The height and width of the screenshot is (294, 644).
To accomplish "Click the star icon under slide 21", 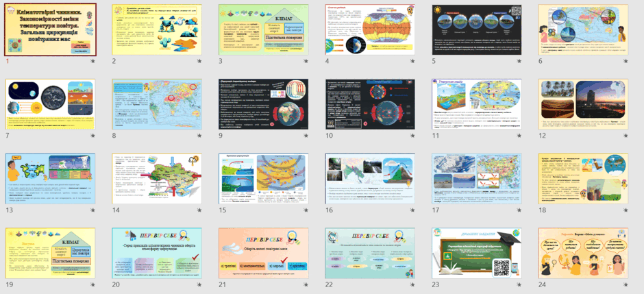I will 306,284.
